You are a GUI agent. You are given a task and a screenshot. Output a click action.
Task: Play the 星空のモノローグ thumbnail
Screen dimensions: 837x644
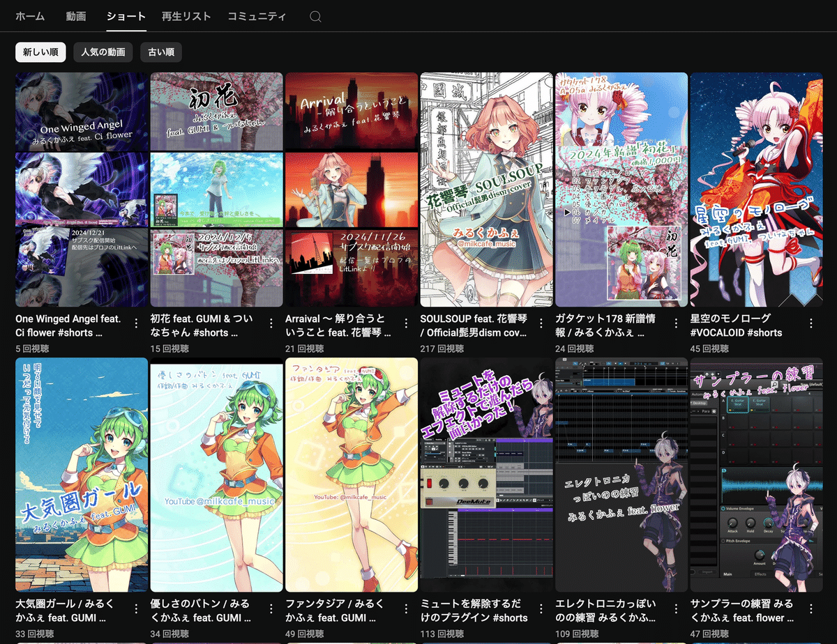tap(756, 190)
